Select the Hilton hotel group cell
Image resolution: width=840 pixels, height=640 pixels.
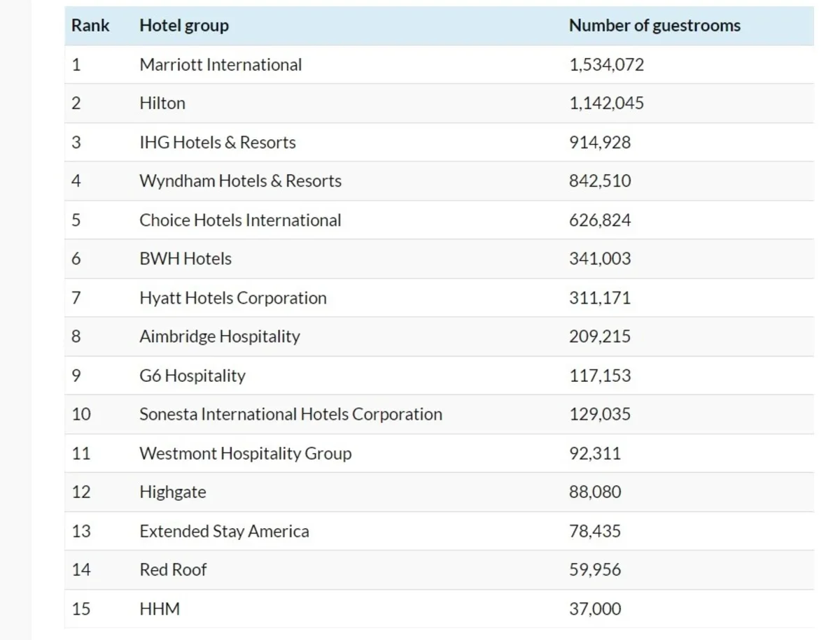pos(162,104)
